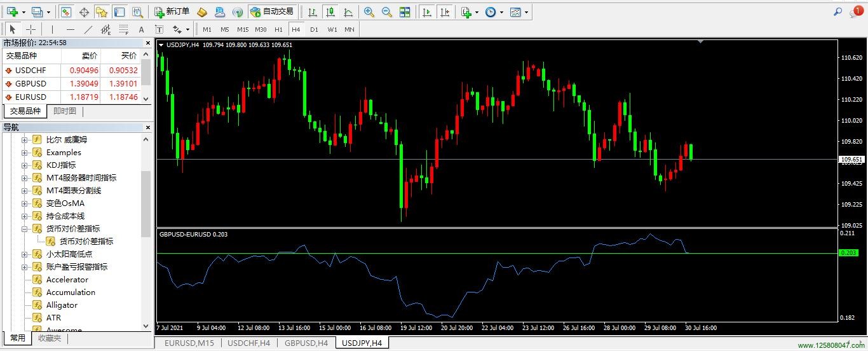Screen dimensions: 868x351
Task: Zoom in on the chart
Action: tap(369, 11)
